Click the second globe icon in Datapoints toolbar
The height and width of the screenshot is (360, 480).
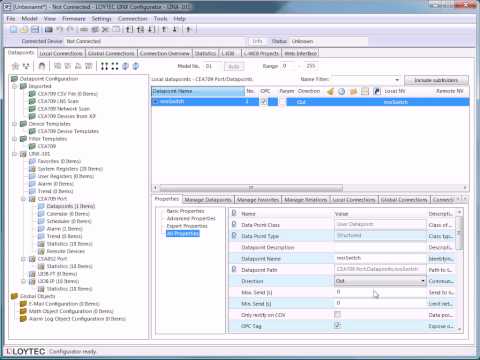coord(136,66)
